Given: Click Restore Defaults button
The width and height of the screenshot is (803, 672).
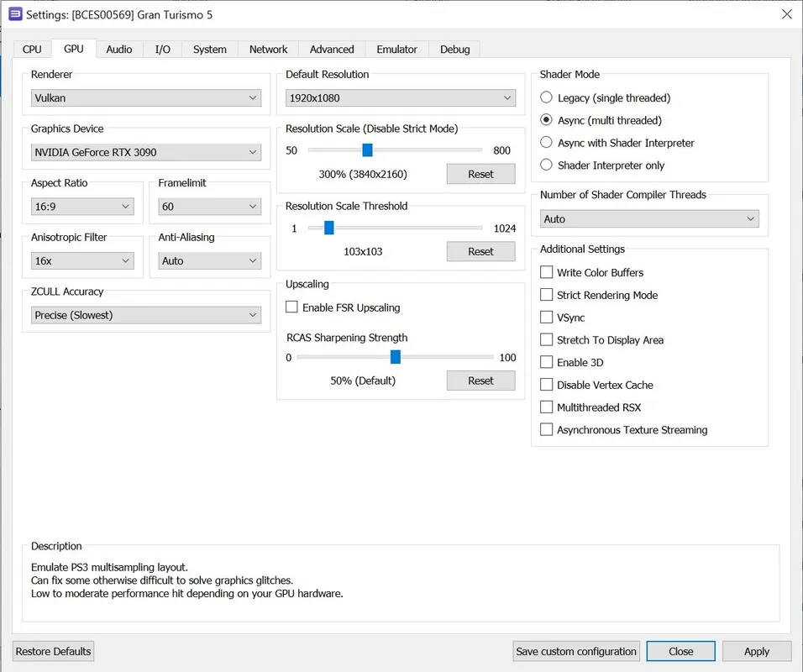Looking at the screenshot, I should [x=53, y=651].
